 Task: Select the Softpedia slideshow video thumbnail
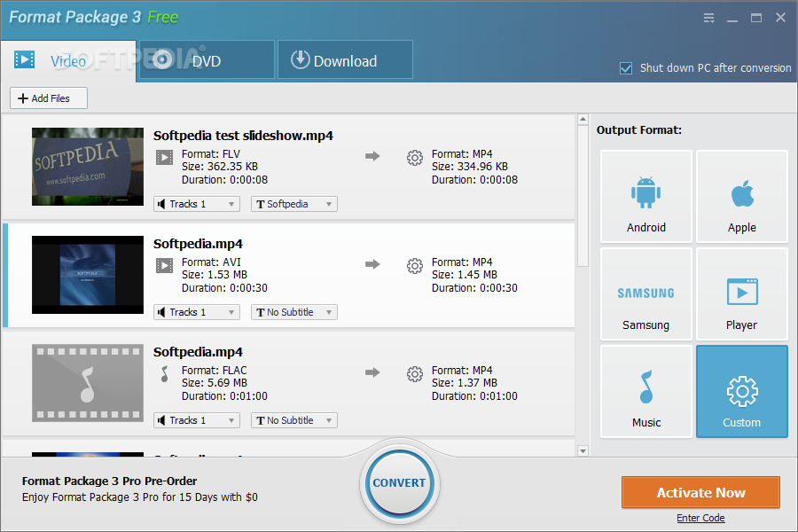tap(88, 167)
